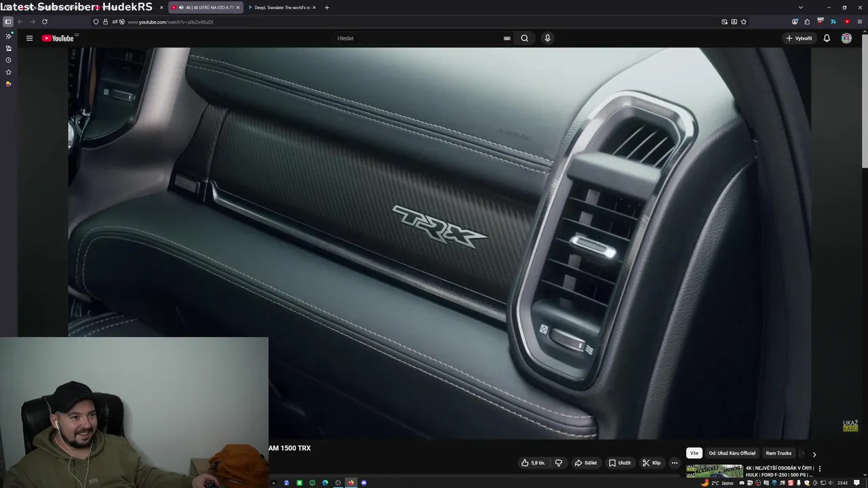Open a new browser tab
The width and height of the screenshot is (868, 488).
pyautogui.click(x=327, y=7)
